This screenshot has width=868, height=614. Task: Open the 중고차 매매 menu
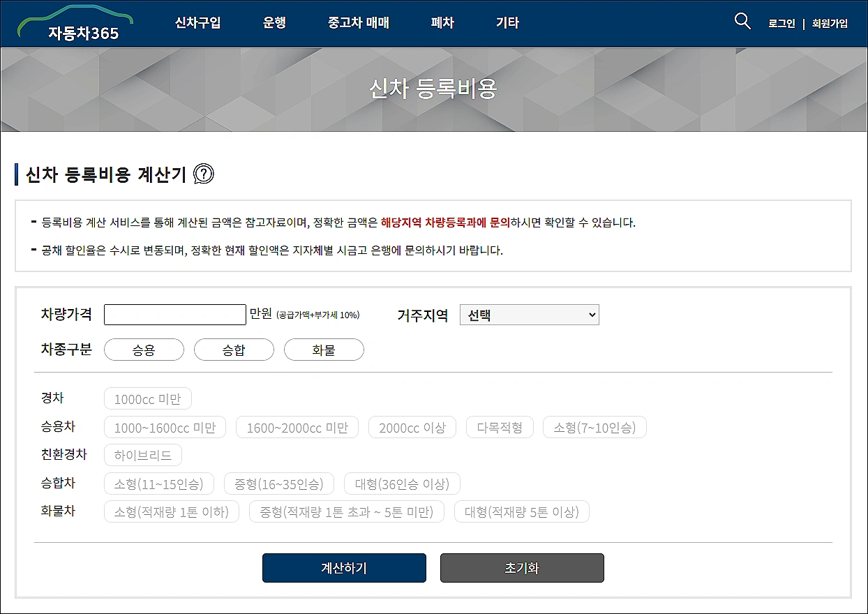click(358, 22)
